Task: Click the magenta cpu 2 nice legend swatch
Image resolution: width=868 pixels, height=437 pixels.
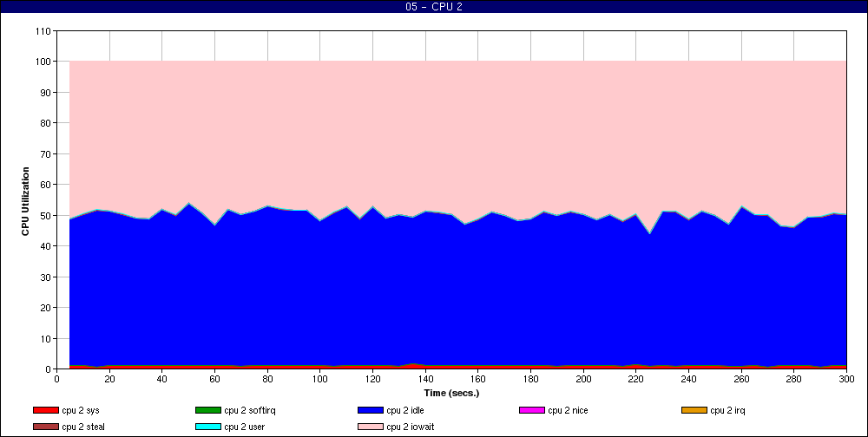Action: [x=532, y=410]
